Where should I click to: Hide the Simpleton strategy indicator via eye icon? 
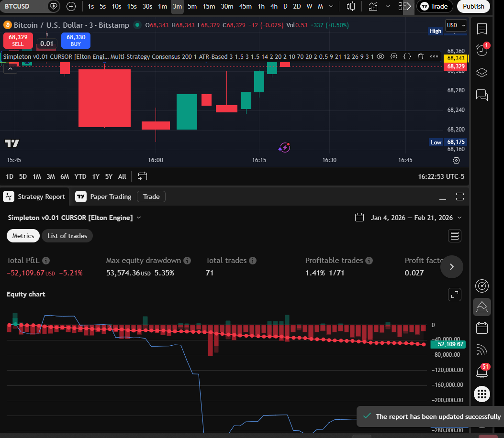pyautogui.click(x=381, y=56)
